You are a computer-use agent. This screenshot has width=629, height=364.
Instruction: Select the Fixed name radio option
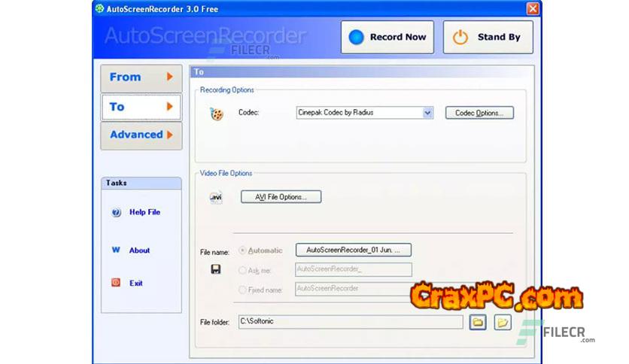tap(242, 289)
